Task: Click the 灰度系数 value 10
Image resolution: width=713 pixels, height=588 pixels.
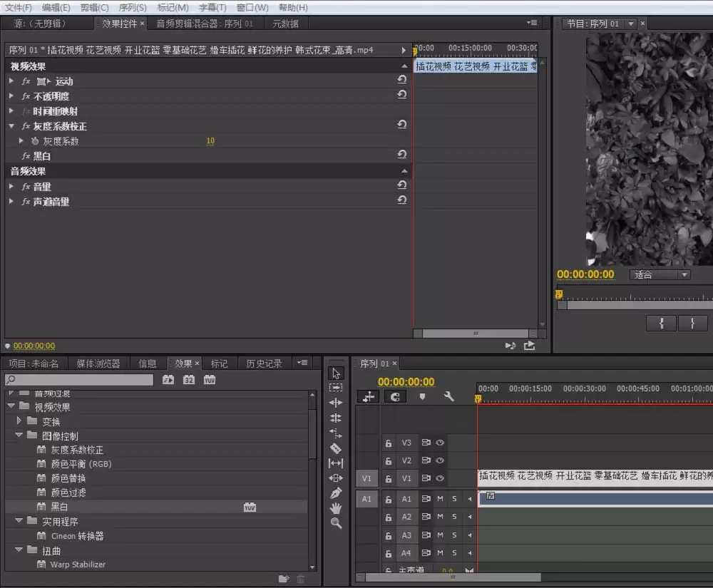Action: click(x=210, y=141)
